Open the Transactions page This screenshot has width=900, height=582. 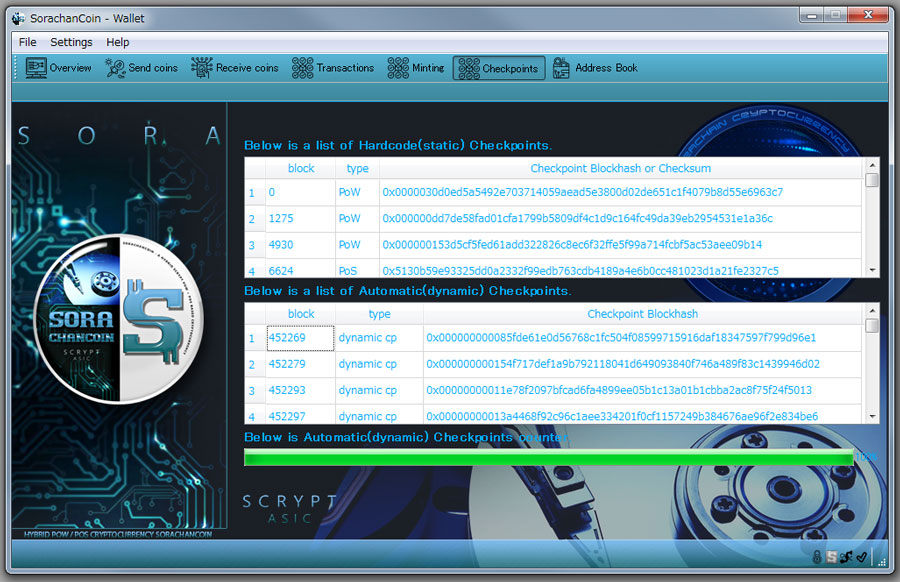click(333, 68)
